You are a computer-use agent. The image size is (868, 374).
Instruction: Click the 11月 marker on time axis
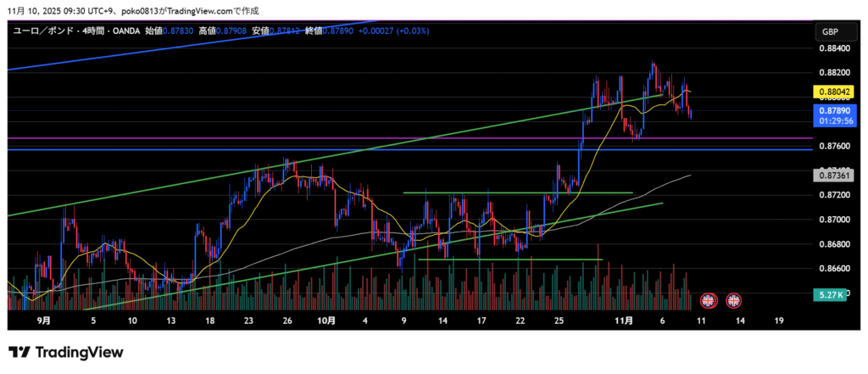[624, 321]
